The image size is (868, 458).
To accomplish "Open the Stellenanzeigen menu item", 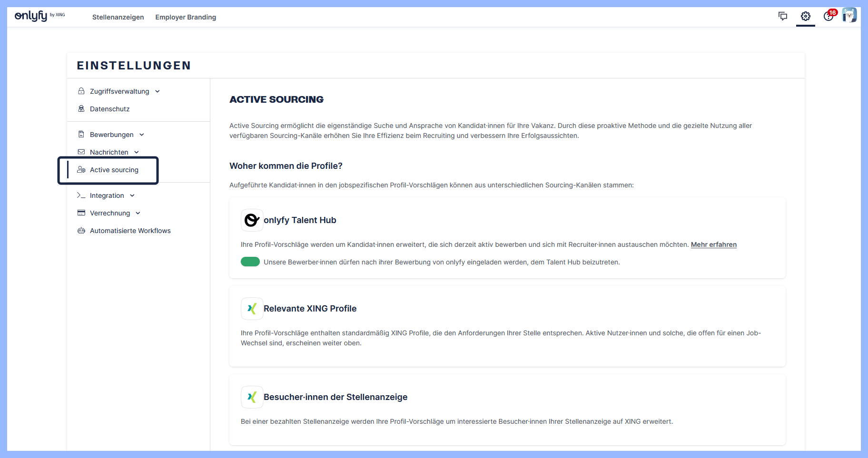I will [118, 17].
